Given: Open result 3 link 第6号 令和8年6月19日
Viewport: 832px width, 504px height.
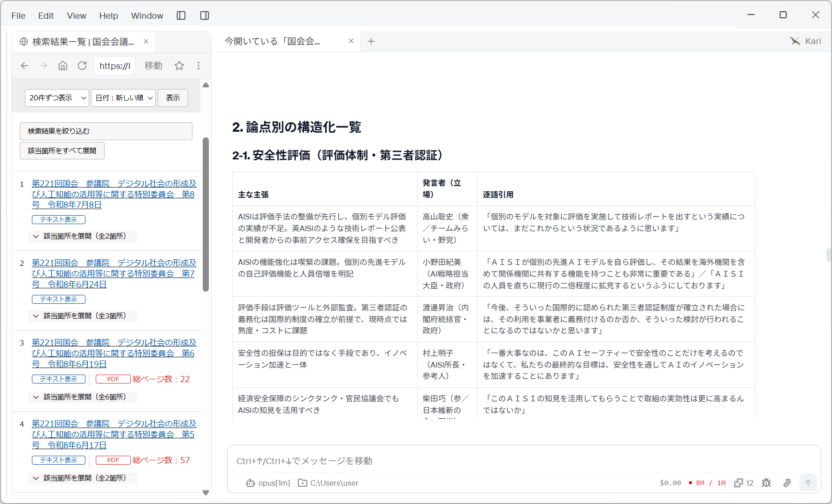Looking at the screenshot, I should point(114,354).
